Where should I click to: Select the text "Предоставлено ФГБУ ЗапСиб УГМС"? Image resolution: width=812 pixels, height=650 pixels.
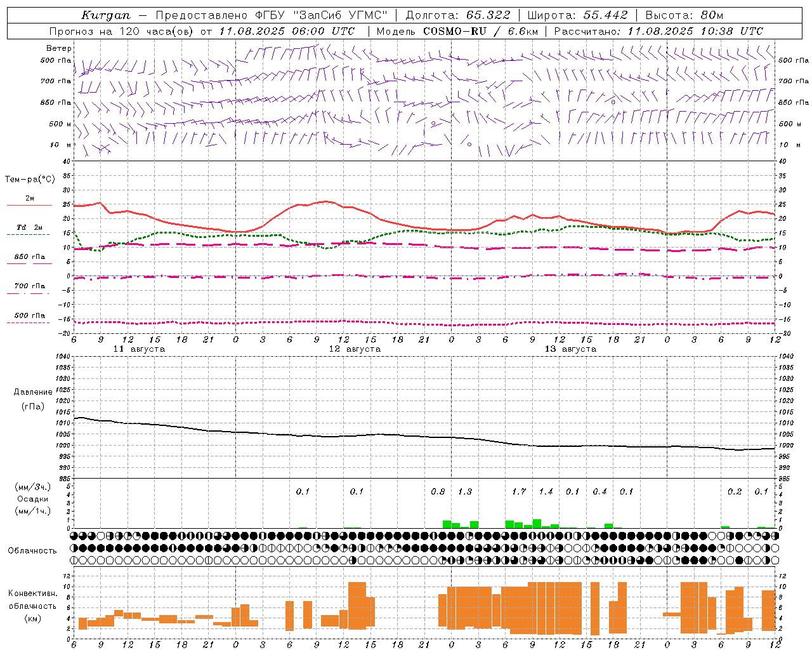[272, 15]
